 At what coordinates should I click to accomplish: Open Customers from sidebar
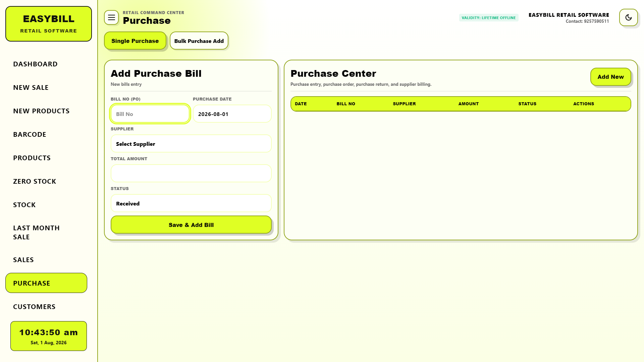46,307
